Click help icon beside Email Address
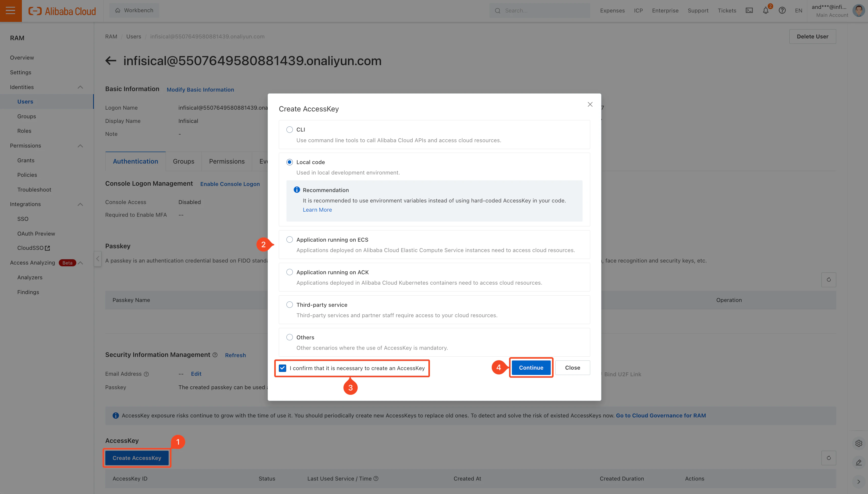 146,374
